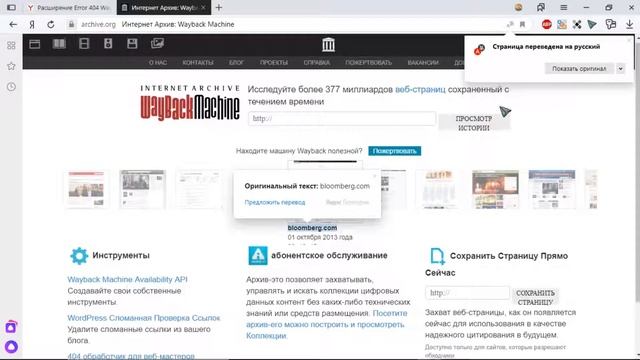This screenshot has width=640, height=360.
Task: Click the translate icon in the address bar
Action: tap(510, 24)
